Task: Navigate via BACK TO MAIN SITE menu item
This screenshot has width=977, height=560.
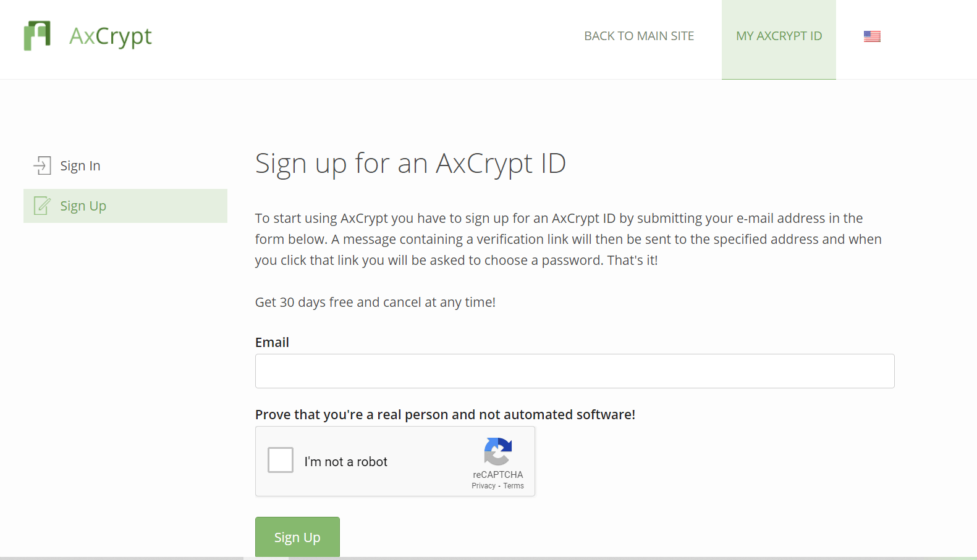Action: pyautogui.click(x=638, y=36)
